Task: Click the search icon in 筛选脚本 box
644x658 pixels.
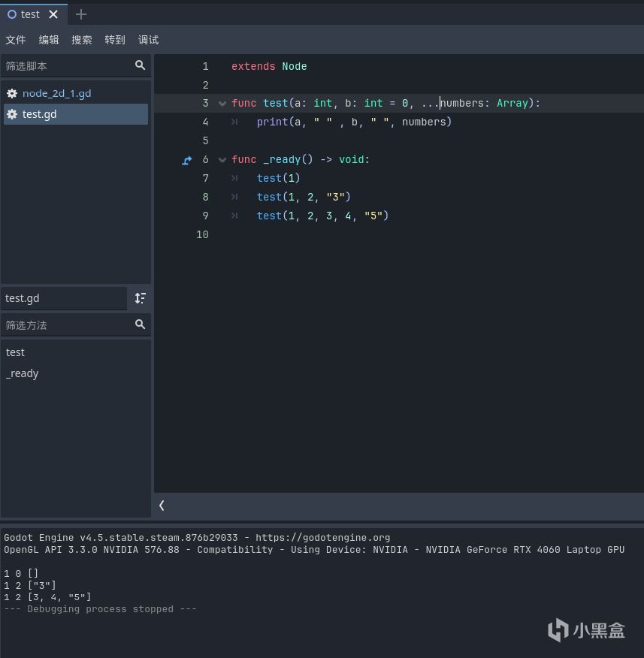Action: pyautogui.click(x=140, y=65)
